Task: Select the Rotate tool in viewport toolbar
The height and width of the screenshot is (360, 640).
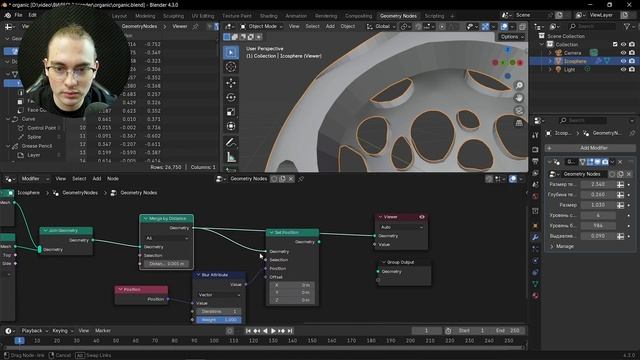Action: (231, 97)
